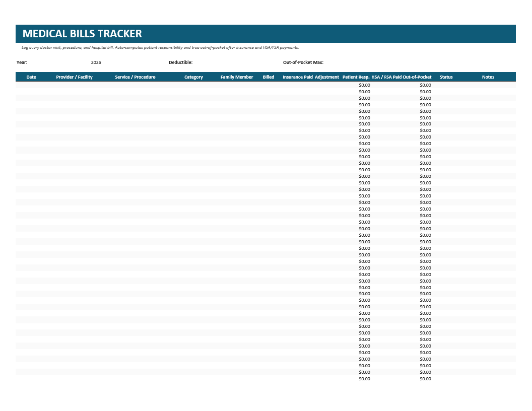This screenshot has height=411, width=532.
Task: Click the Insurance Paid column header
Action: coord(298,77)
